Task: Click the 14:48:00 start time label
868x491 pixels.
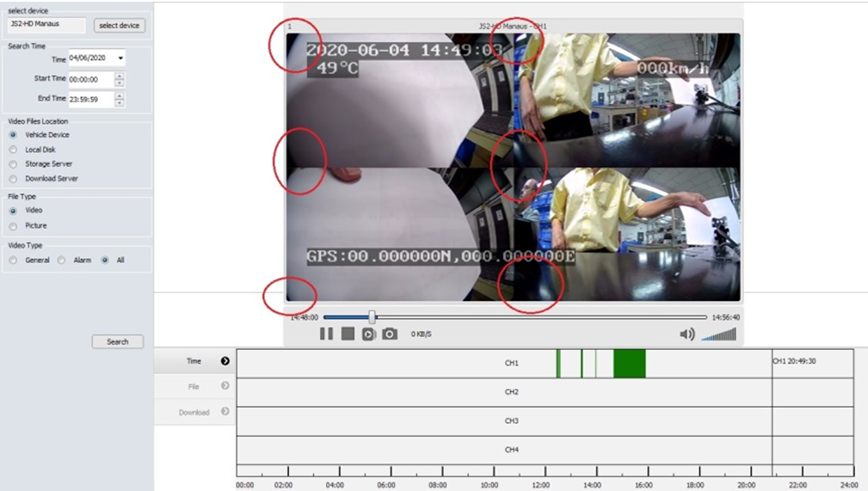Action: [304, 317]
